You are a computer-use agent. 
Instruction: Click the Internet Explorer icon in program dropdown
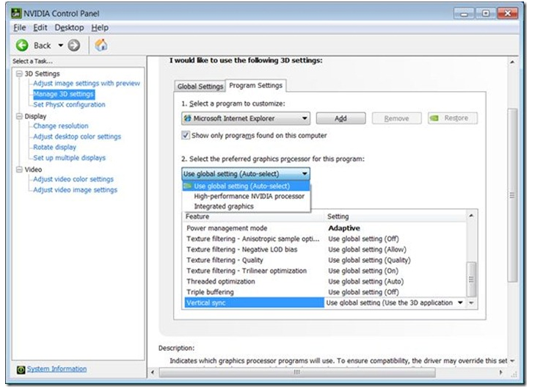pyautogui.click(x=187, y=118)
